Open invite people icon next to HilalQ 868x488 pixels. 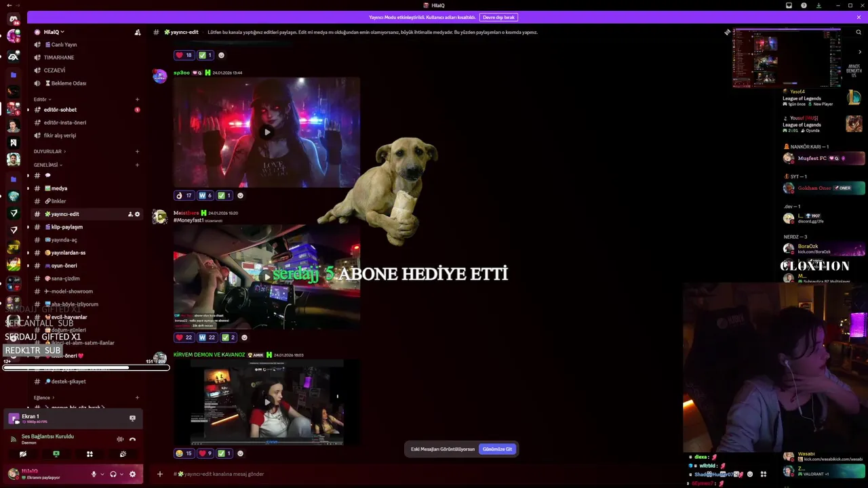tap(138, 32)
